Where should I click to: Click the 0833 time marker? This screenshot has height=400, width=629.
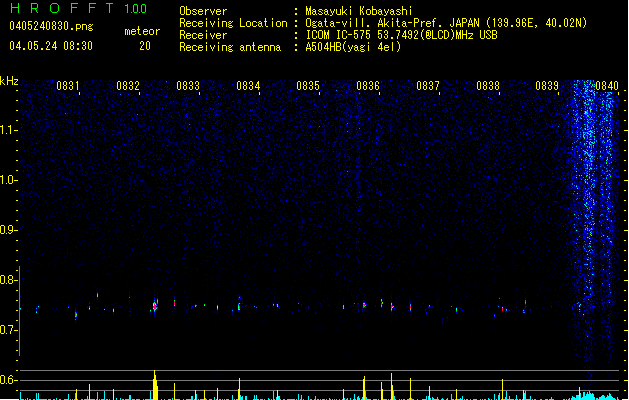tap(188, 86)
